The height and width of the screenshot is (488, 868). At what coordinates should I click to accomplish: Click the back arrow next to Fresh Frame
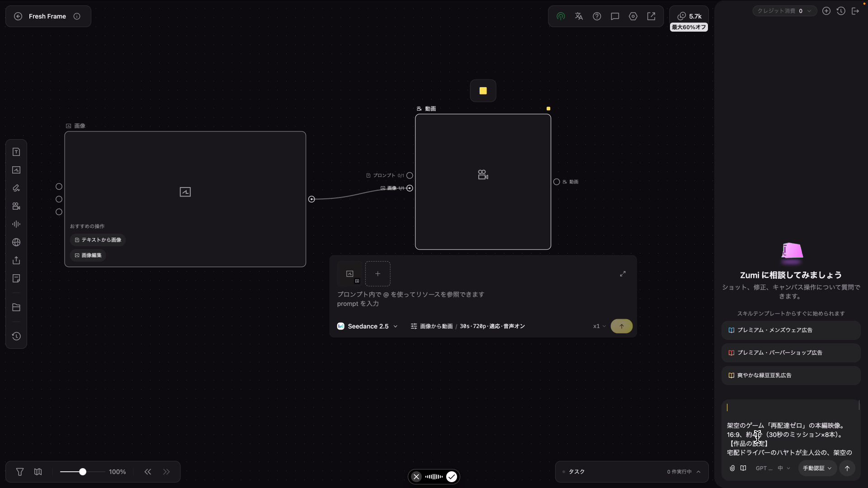tap(18, 16)
